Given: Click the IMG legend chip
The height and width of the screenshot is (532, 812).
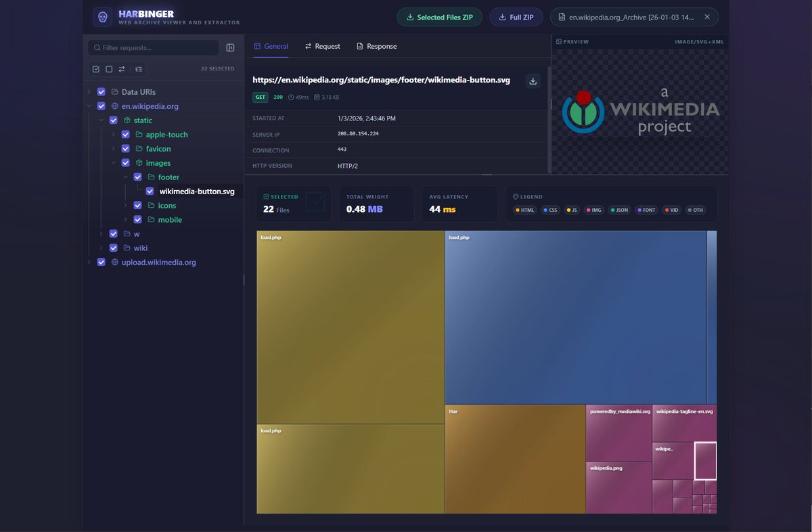Looking at the screenshot, I should click(595, 210).
